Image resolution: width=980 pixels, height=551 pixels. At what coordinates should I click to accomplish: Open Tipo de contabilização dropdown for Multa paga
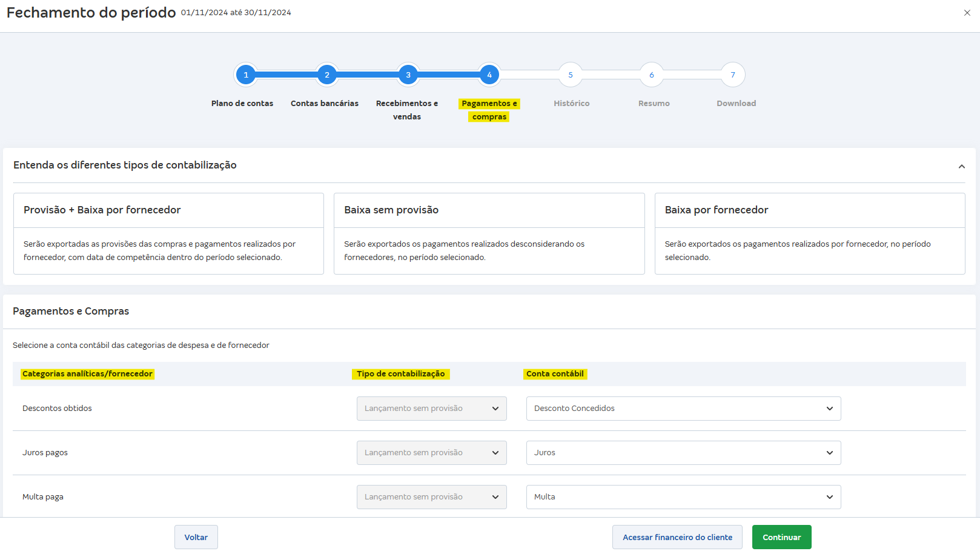point(431,496)
